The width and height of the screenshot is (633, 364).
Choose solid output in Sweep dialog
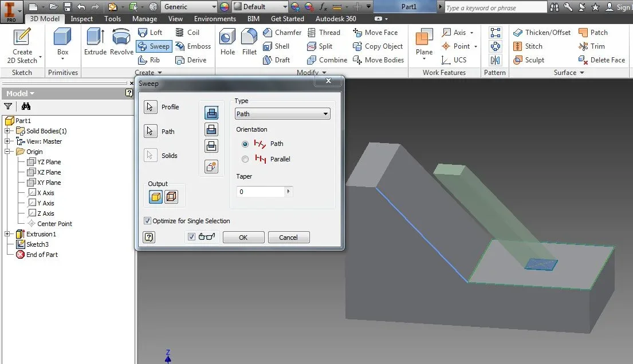[156, 196]
